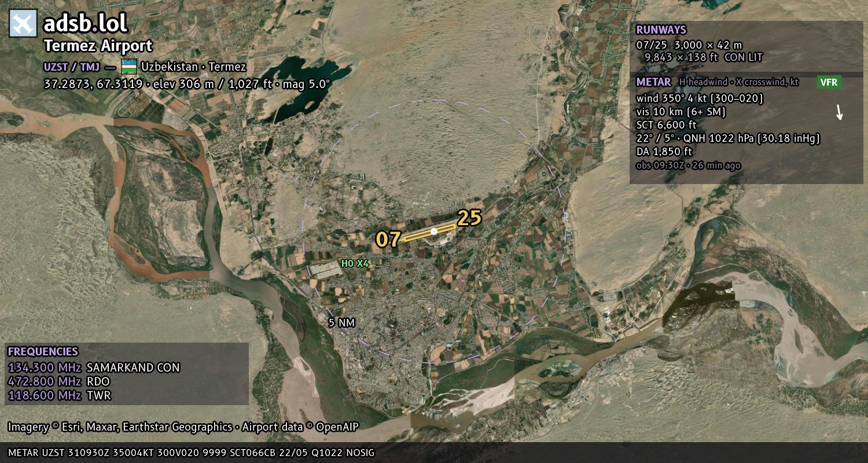Viewport: 868px width, 463px height.
Task: Click the coordinates and elevation line
Action: coord(187,83)
